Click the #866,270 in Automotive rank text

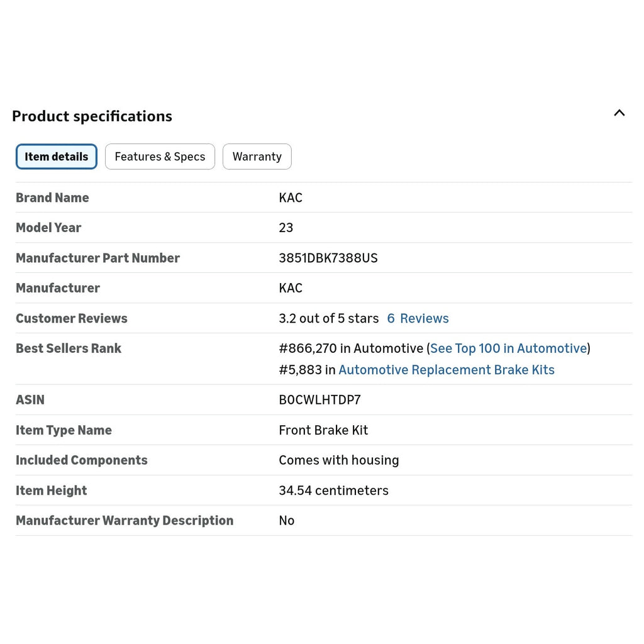click(351, 348)
